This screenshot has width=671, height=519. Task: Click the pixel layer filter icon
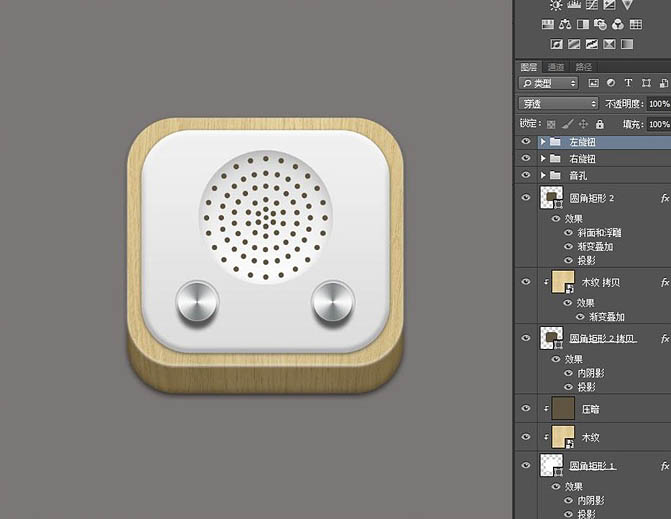(594, 83)
